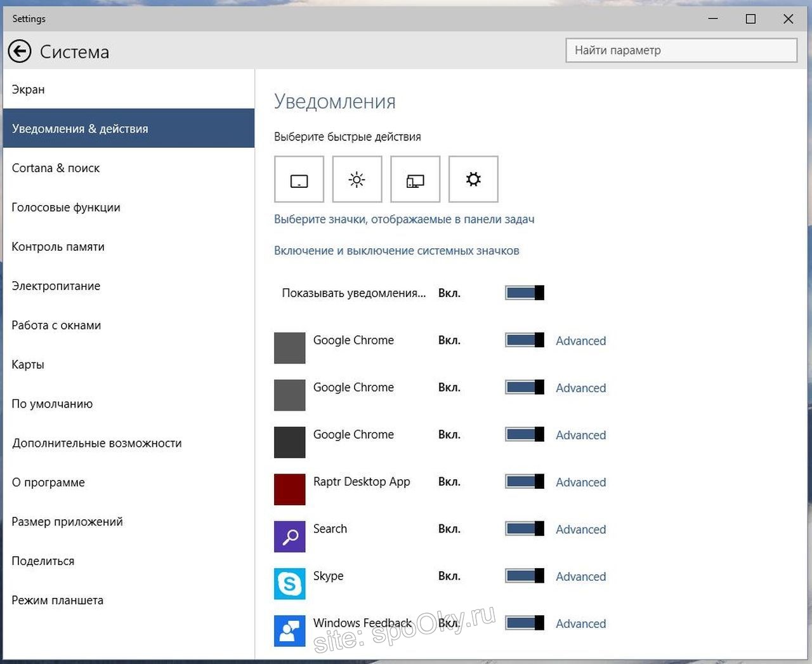Select Работа с окнами in sidebar
The width and height of the screenshot is (812, 664).
coord(129,325)
